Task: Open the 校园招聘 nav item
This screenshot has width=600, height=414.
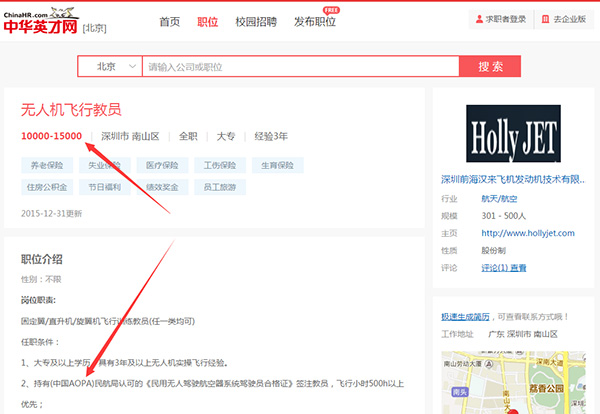Action: (x=256, y=22)
